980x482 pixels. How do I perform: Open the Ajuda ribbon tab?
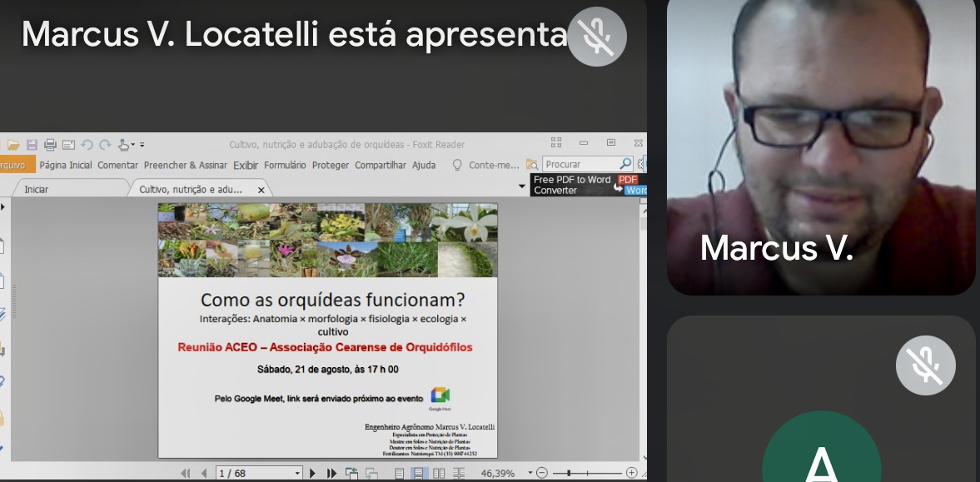424,165
